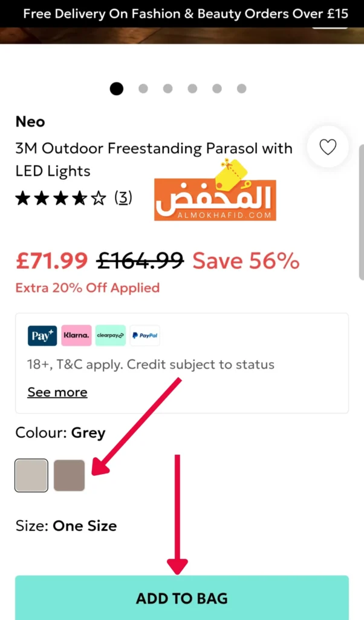The width and height of the screenshot is (364, 620).
Task: Go to fourth image carousel dot
Action: tap(192, 88)
